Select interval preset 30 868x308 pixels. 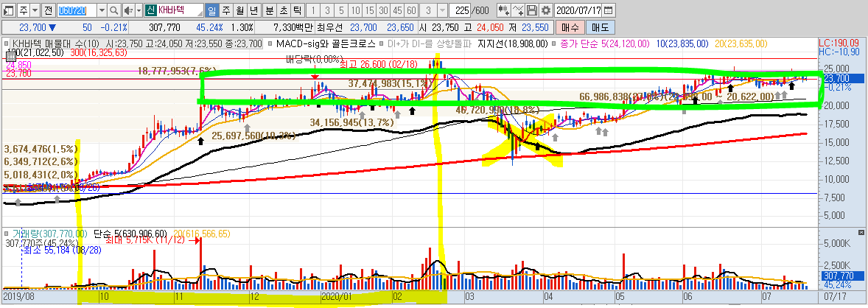[x=382, y=10]
